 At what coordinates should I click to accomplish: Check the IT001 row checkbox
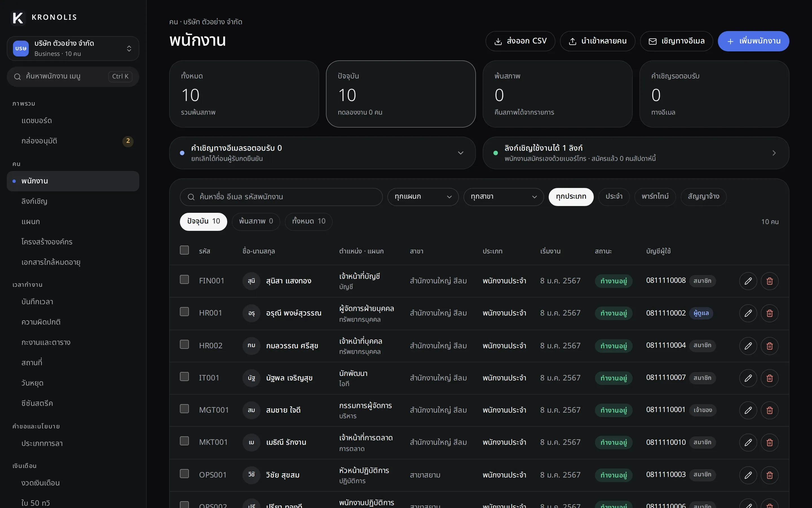pyautogui.click(x=184, y=377)
